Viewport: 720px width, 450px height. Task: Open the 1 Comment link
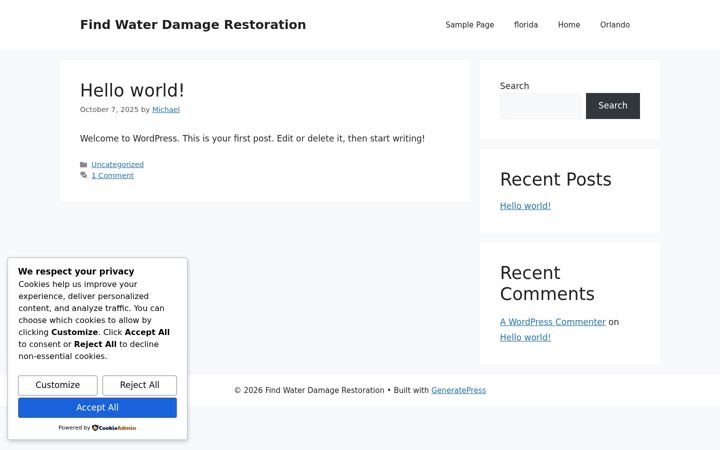(x=112, y=175)
